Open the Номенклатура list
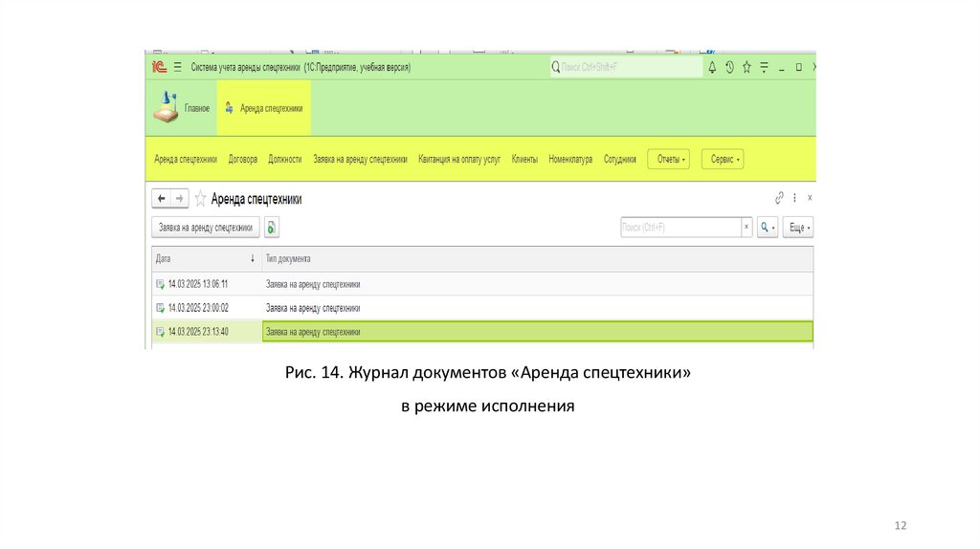 pyautogui.click(x=570, y=160)
